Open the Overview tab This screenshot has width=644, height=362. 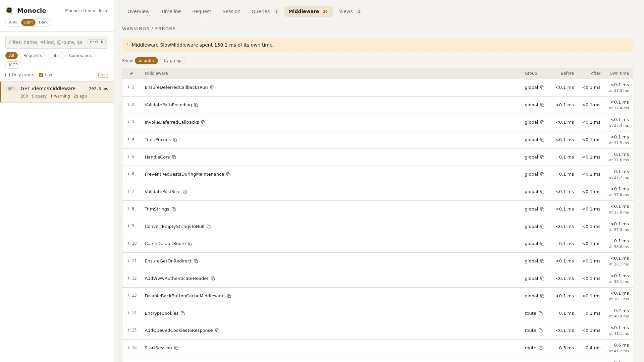pyautogui.click(x=139, y=11)
